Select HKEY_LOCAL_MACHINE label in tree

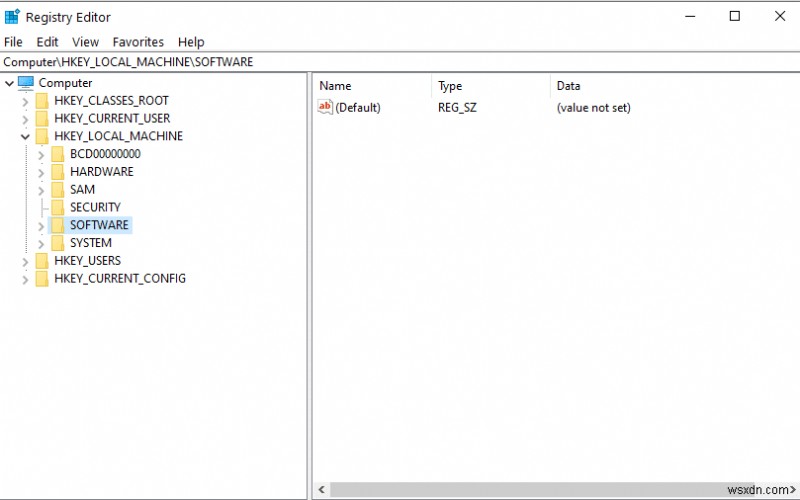click(118, 136)
